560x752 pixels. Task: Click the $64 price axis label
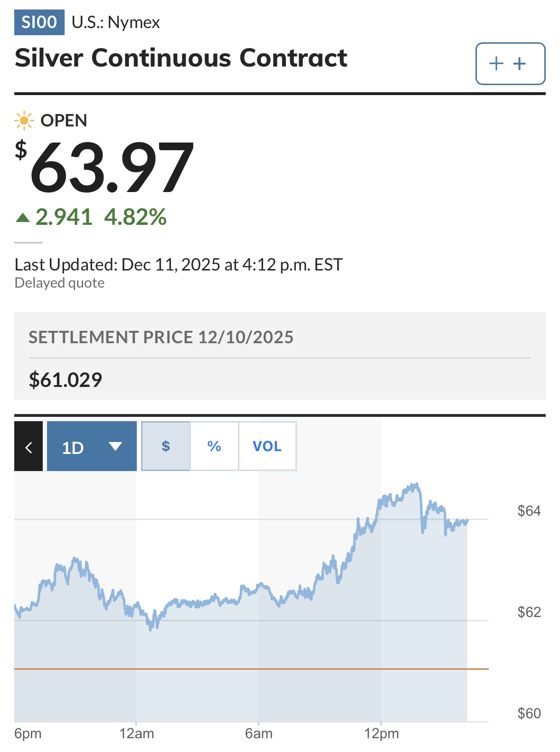pyautogui.click(x=529, y=511)
